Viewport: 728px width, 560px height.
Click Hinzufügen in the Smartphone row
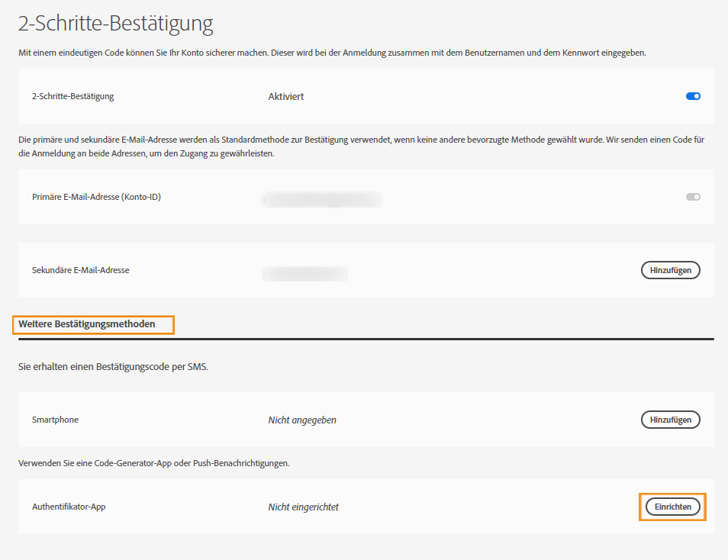pyautogui.click(x=670, y=419)
